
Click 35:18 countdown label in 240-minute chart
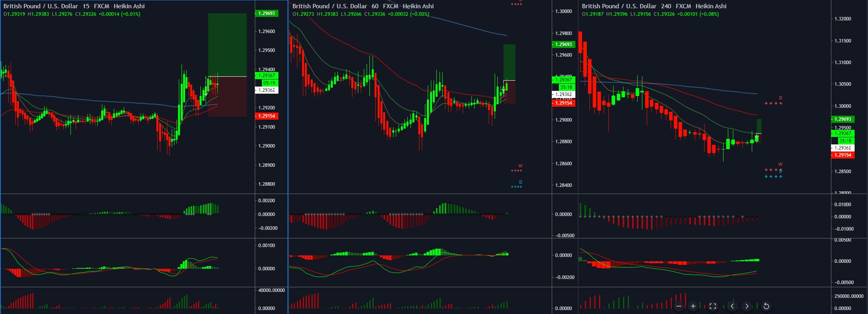point(846,141)
